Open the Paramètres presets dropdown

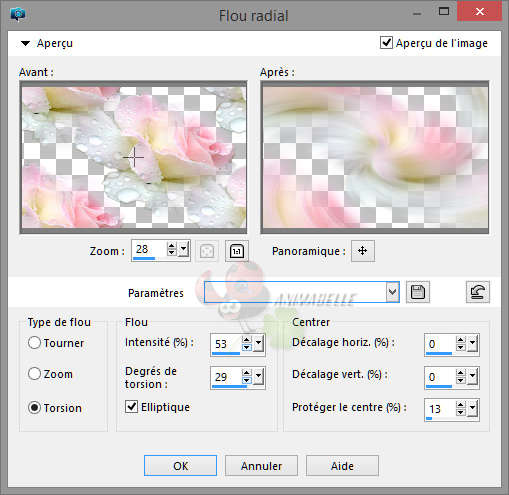[393, 292]
